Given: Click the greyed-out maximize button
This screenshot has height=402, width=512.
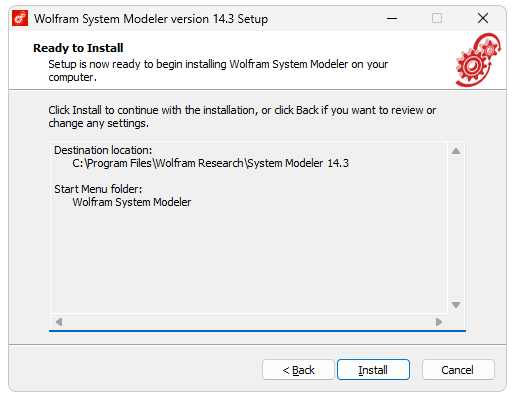Looking at the screenshot, I should pos(437,18).
